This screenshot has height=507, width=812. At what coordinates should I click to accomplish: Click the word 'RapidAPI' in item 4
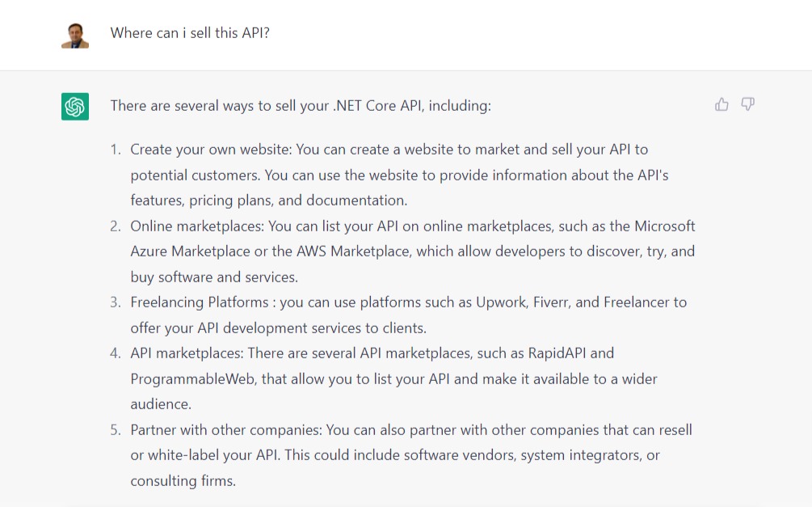point(557,353)
